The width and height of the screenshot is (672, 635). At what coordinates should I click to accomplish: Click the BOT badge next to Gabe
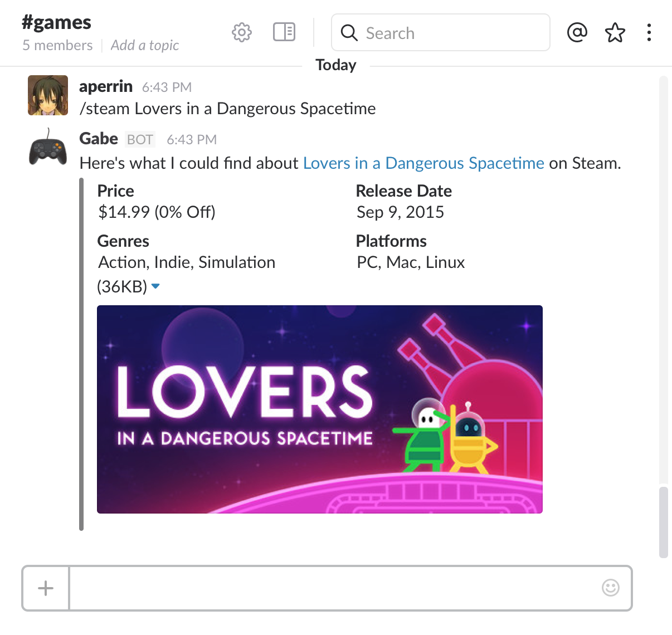[140, 139]
